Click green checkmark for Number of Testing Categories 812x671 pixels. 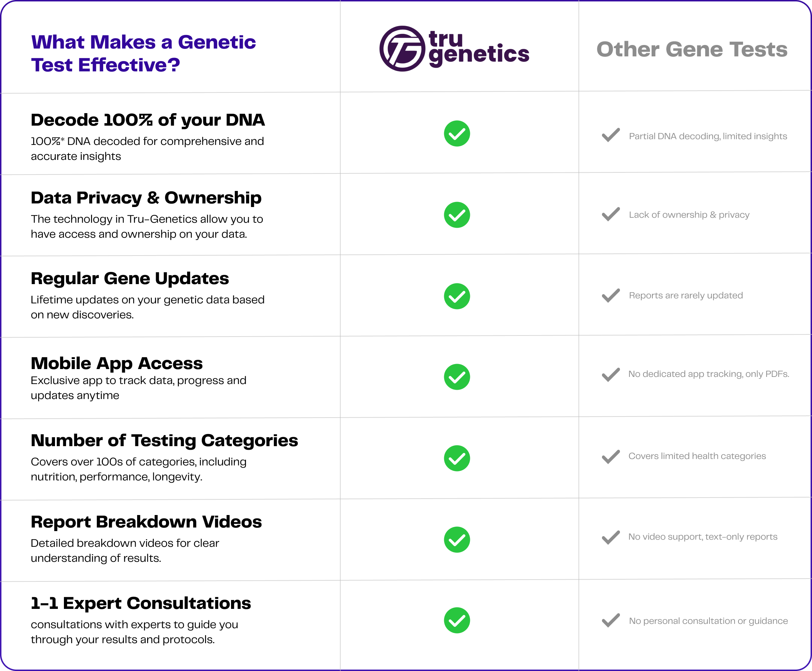tap(457, 458)
